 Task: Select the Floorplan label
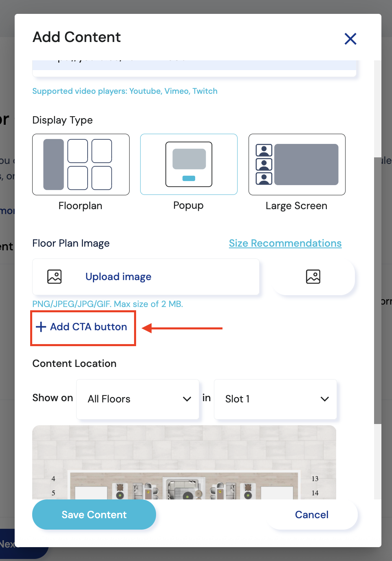[x=80, y=206]
